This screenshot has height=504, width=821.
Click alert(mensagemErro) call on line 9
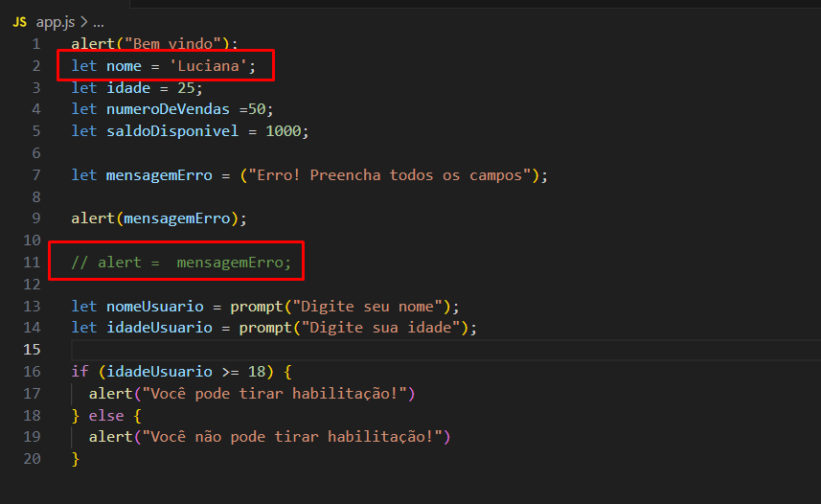(159, 218)
